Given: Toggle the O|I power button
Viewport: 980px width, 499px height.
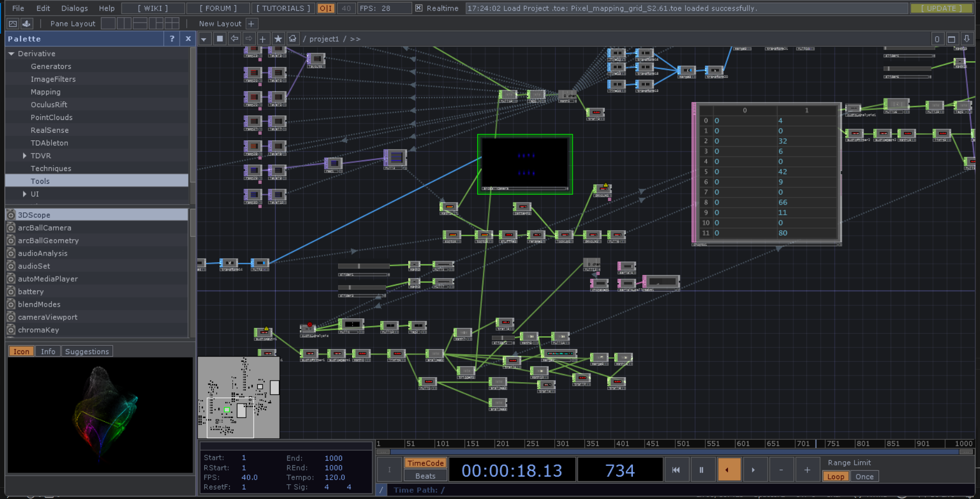Looking at the screenshot, I should (x=326, y=8).
